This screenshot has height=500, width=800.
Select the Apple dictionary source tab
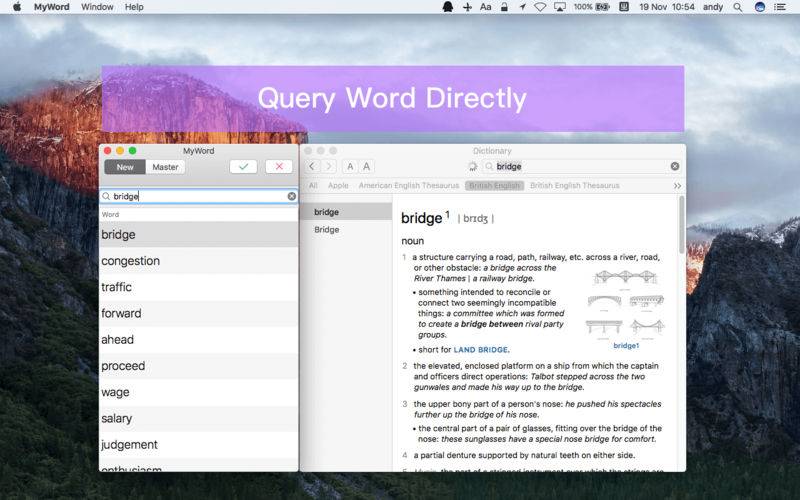click(338, 186)
